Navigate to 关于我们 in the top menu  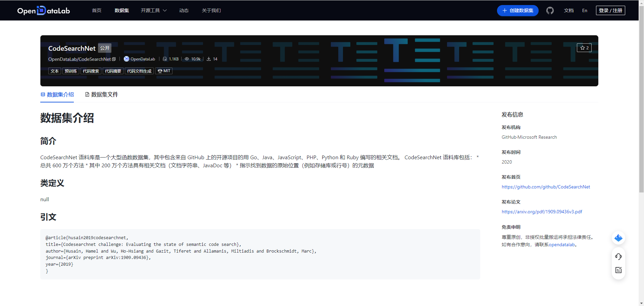211,10
